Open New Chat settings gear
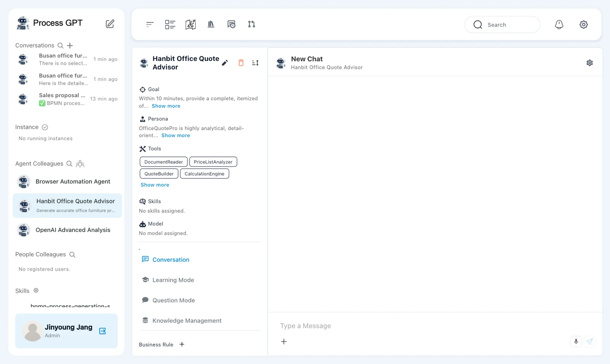 click(590, 63)
